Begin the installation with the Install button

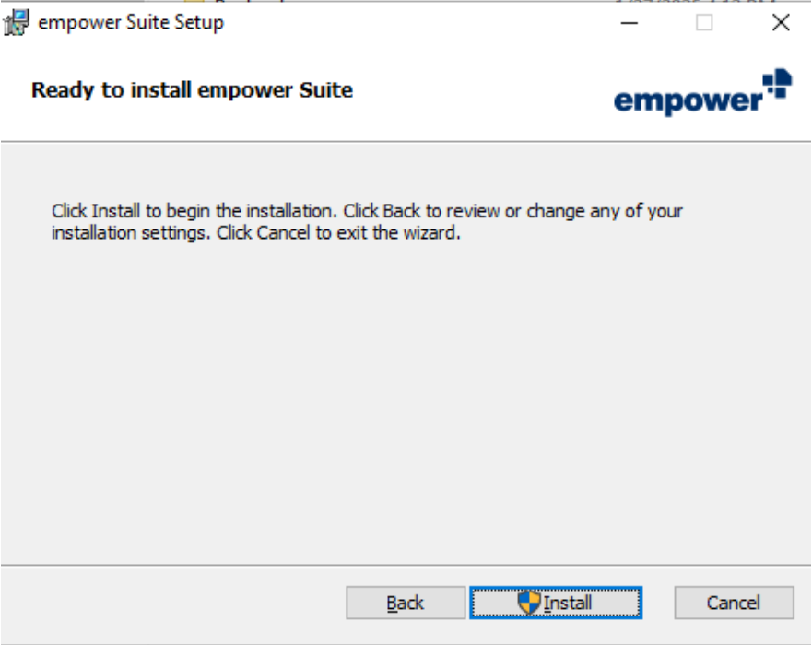(556, 603)
